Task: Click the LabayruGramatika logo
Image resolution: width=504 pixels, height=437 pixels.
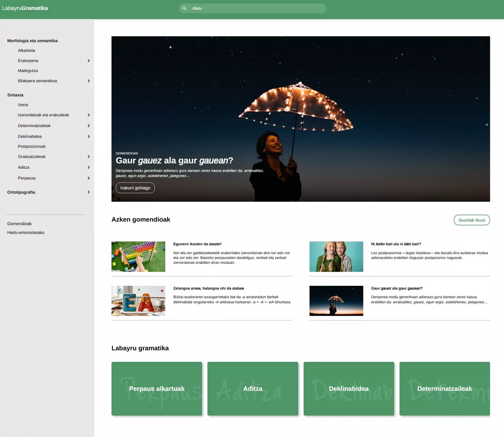Action: [x=25, y=8]
